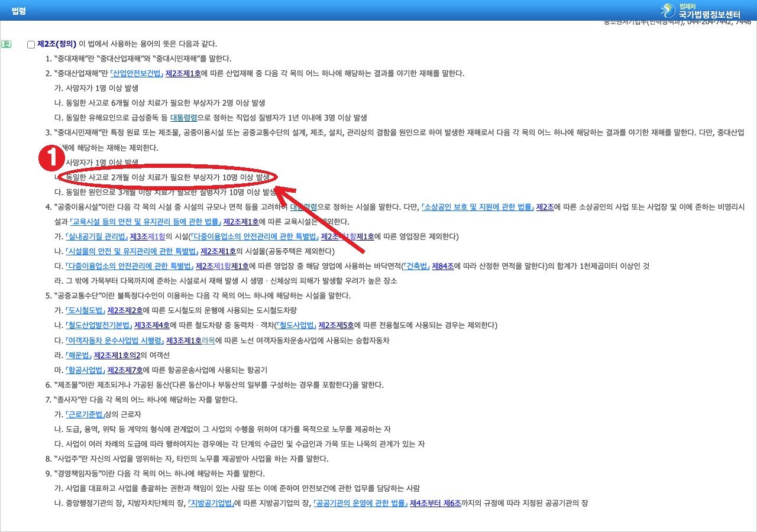Open 「소상공인 보호 및 지원에 관한 법률」 link
Image resolution: width=757 pixels, height=532 pixels.
(x=477, y=207)
